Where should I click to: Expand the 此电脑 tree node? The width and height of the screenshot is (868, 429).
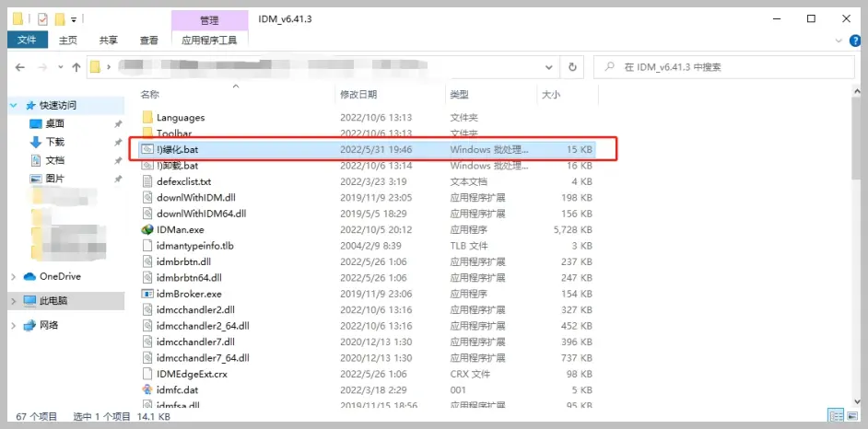[x=14, y=301]
